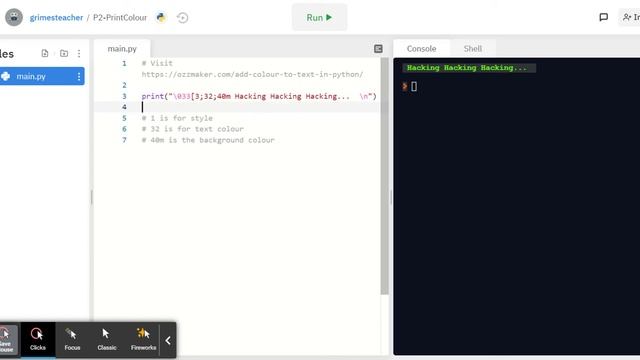This screenshot has width=640, height=360.
Task: Select the Classic cursor effect
Action: pos(107,340)
